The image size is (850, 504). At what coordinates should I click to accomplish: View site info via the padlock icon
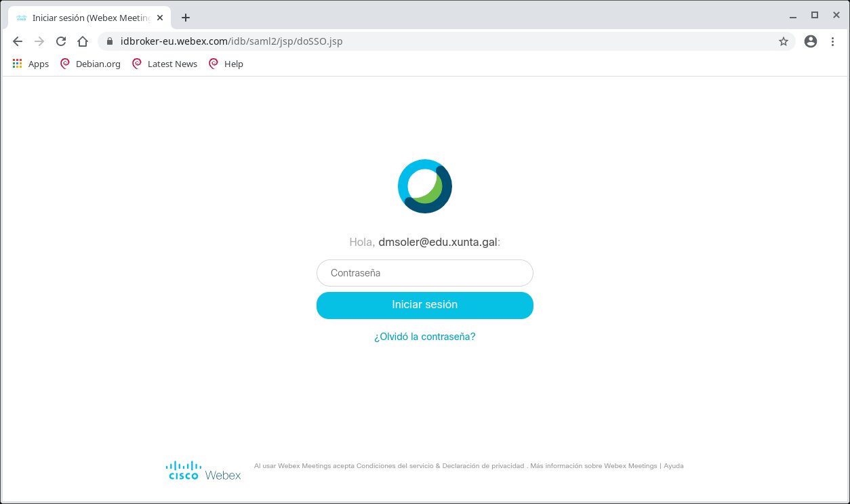coord(110,41)
